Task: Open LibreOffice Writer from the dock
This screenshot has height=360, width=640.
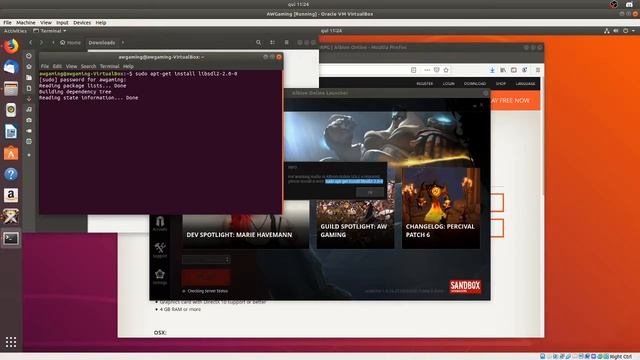Action: pos(11,131)
